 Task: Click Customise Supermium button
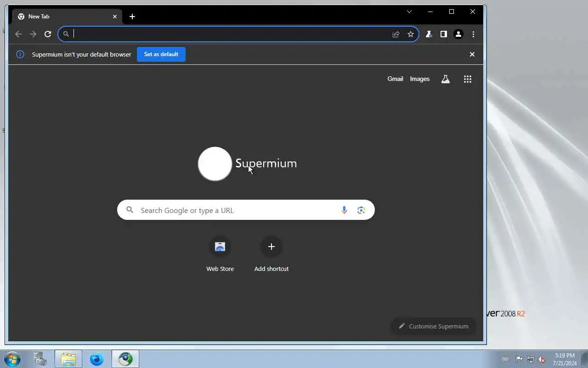(x=433, y=326)
